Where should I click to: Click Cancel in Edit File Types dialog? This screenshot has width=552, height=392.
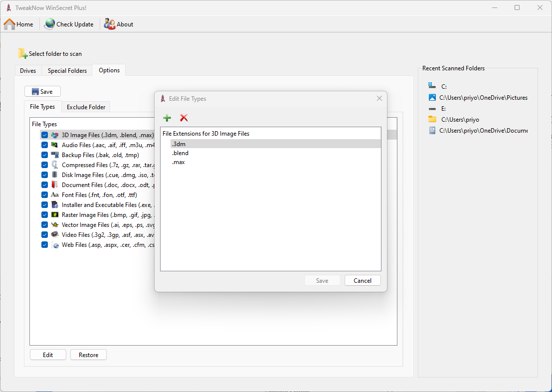coord(363,280)
